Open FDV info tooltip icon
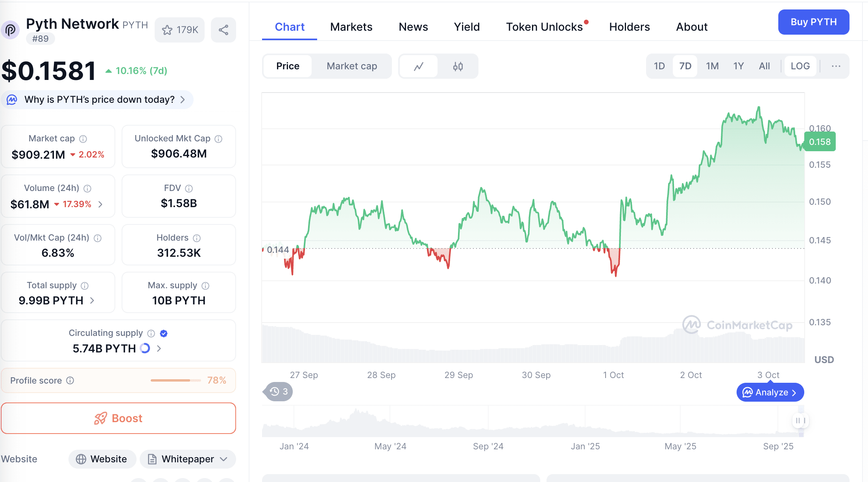Screen dimensions: 868x482 (x=189, y=189)
